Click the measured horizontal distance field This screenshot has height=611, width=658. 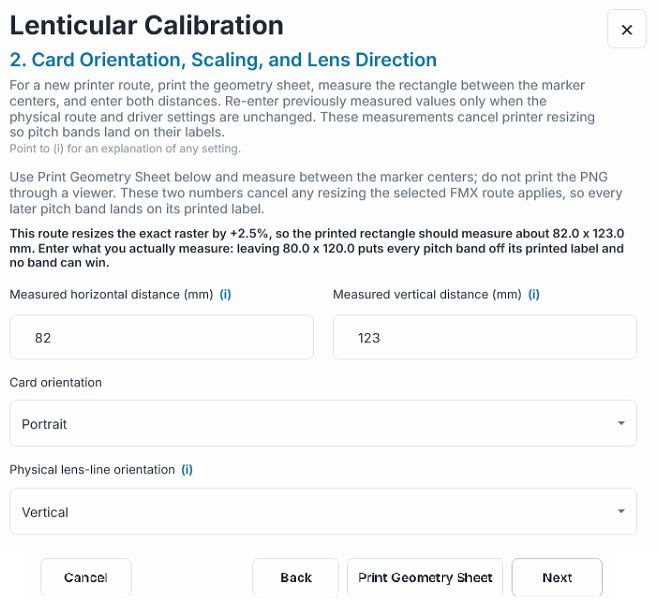click(162, 337)
